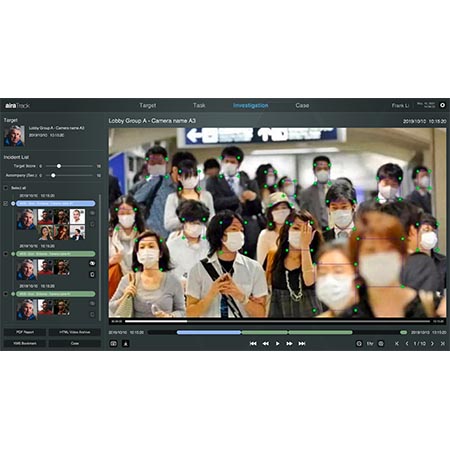
Task: Select the second green incident's radio button
Action: point(5,254)
